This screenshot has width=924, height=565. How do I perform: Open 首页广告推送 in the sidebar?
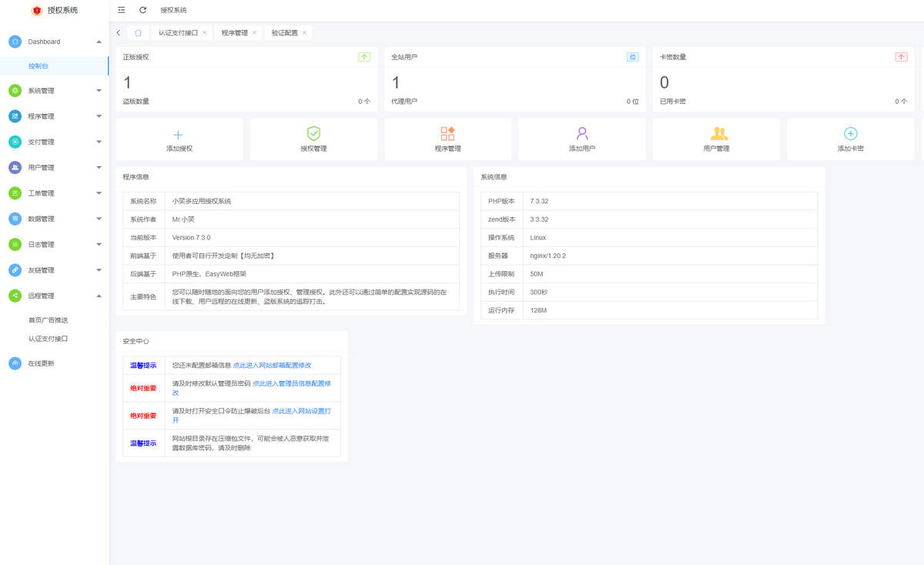tap(48, 320)
